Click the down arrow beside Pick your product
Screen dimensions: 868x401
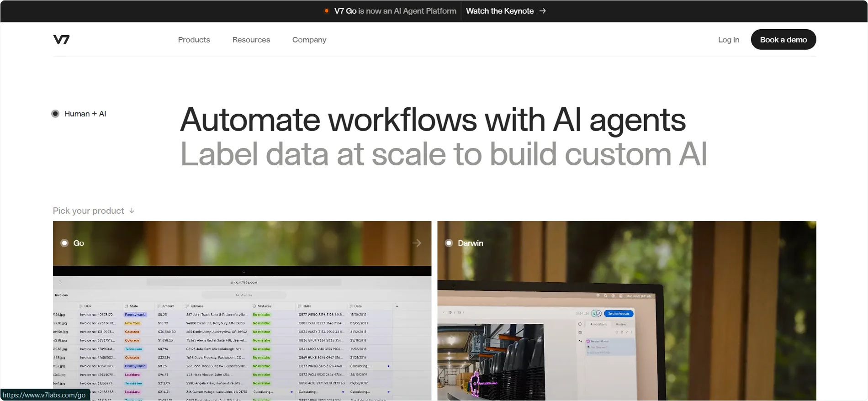(132, 211)
